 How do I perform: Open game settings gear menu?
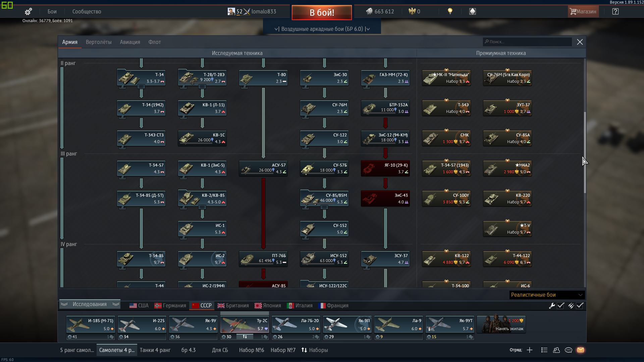point(29,11)
